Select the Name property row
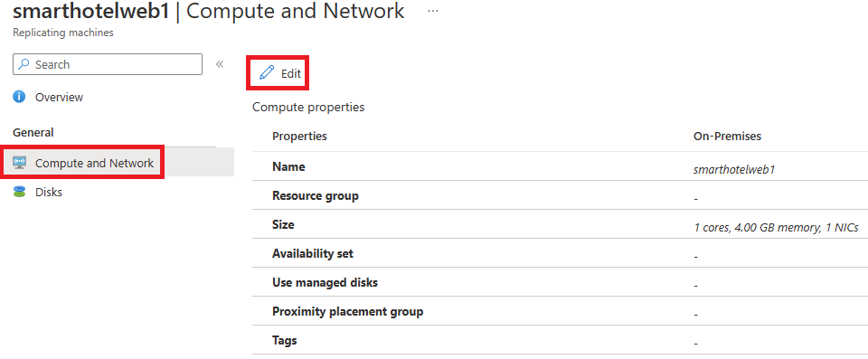 pyautogui.click(x=560, y=166)
